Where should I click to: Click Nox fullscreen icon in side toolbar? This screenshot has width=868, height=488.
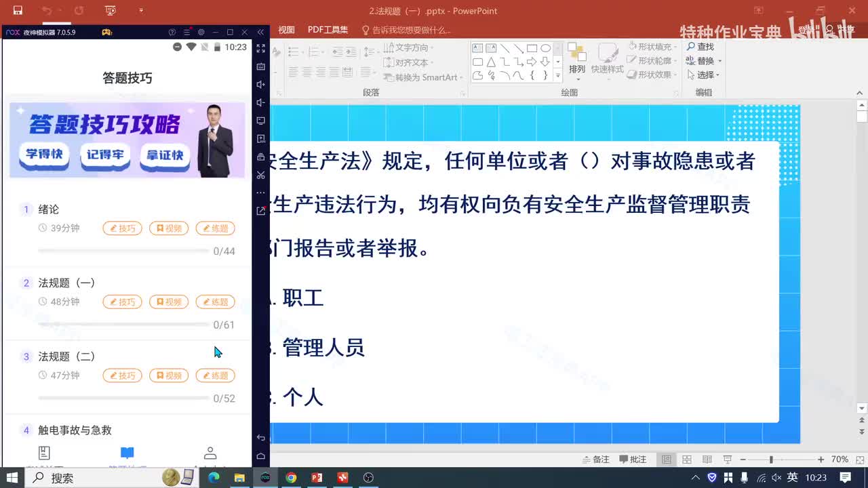click(261, 49)
